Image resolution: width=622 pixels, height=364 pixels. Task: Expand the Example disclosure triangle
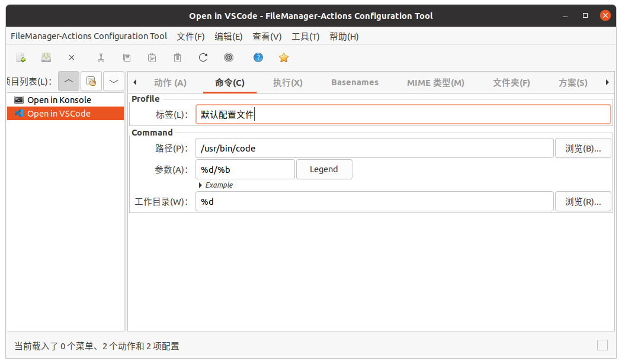click(201, 185)
